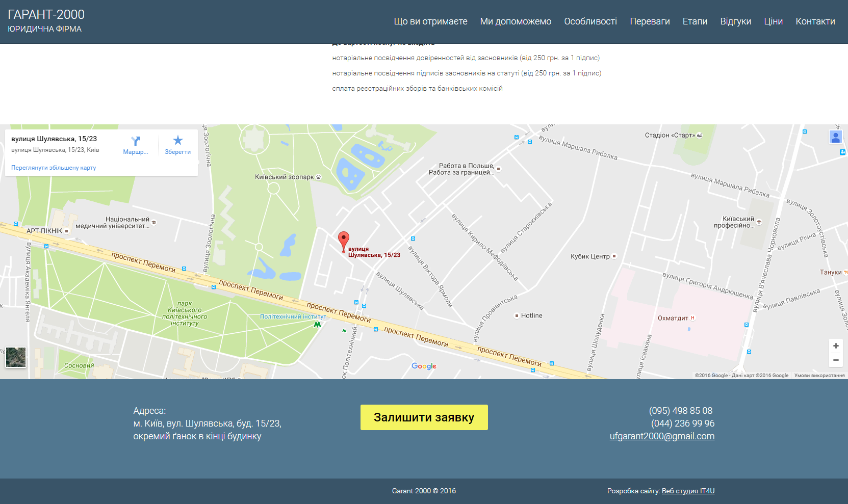The width and height of the screenshot is (848, 504).
Task: Select Відгуки in the navigation bar
Action: pyautogui.click(x=735, y=21)
